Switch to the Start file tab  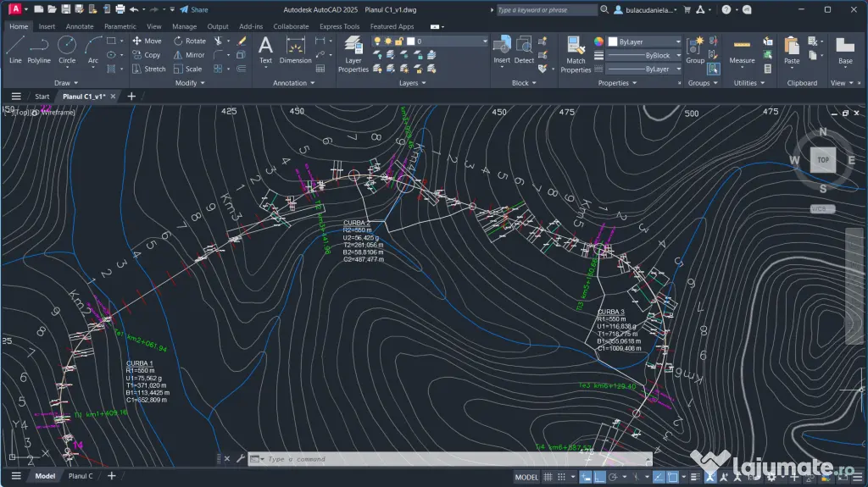point(42,97)
